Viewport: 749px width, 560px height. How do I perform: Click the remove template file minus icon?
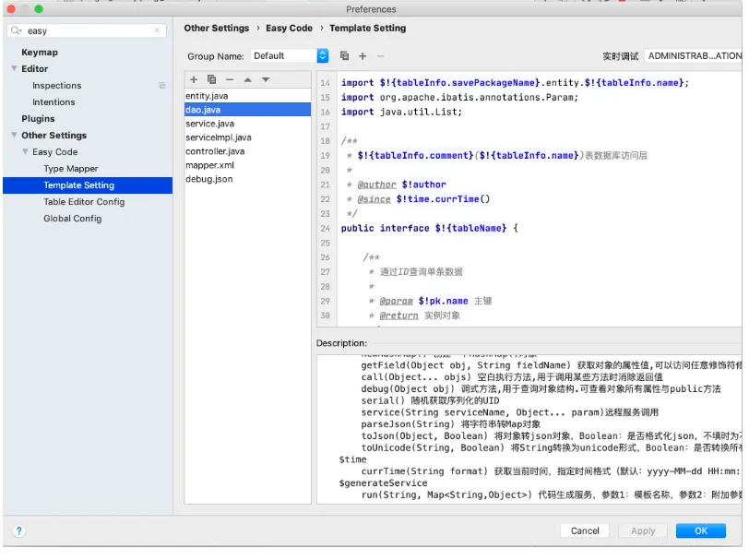230,79
